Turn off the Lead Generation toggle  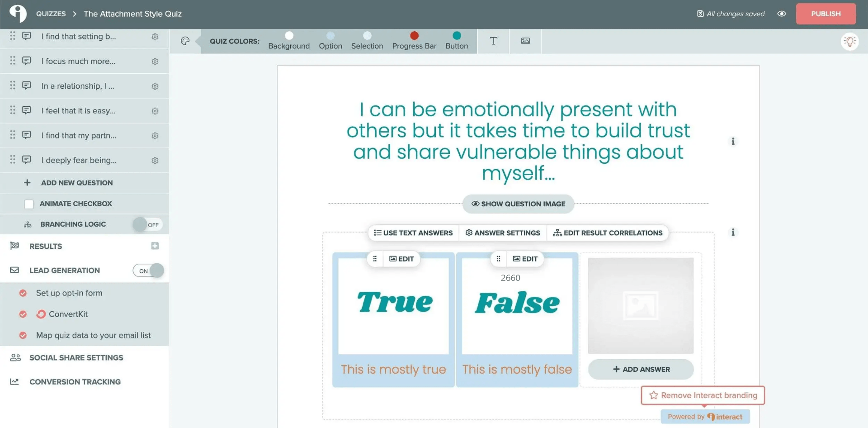[x=148, y=271]
